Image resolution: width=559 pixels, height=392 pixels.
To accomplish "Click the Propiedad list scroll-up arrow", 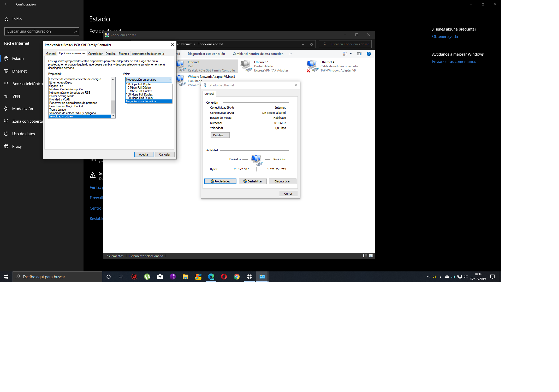I will [x=113, y=80].
